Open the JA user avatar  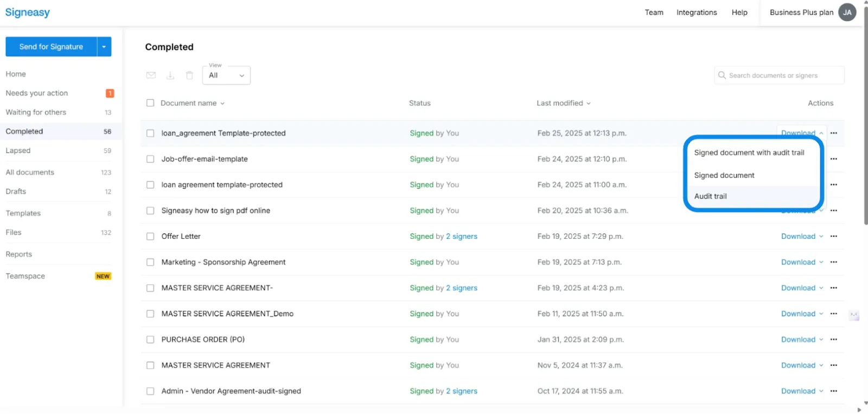tap(847, 12)
